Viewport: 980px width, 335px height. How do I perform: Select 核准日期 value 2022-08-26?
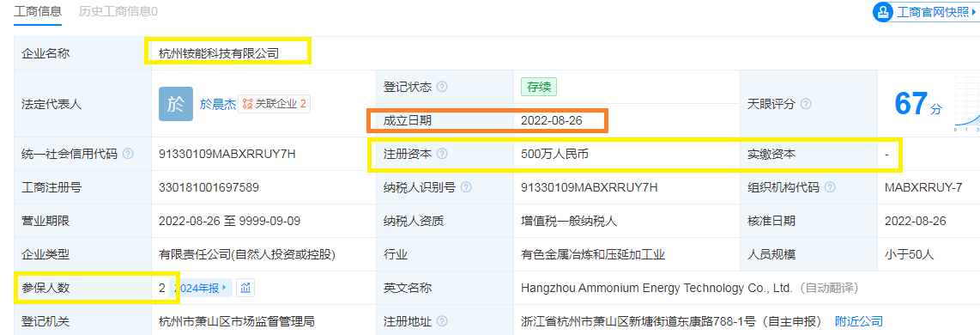(916, 221)
